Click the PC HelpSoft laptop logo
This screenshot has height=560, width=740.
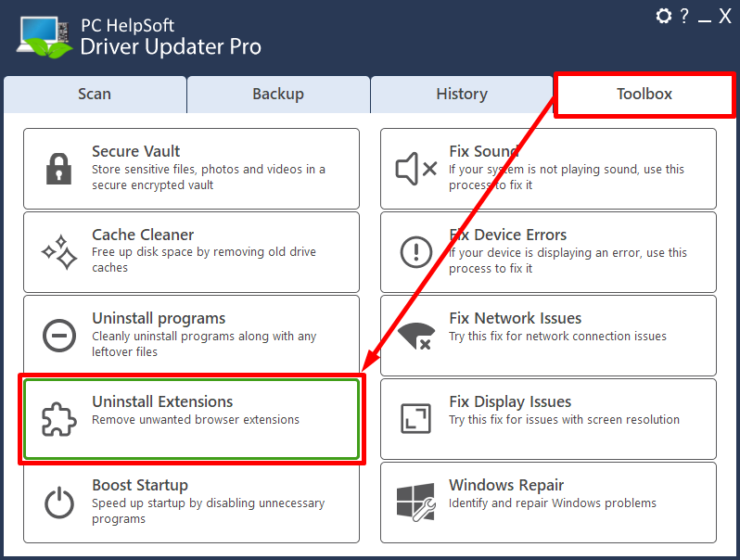point(45,37)
